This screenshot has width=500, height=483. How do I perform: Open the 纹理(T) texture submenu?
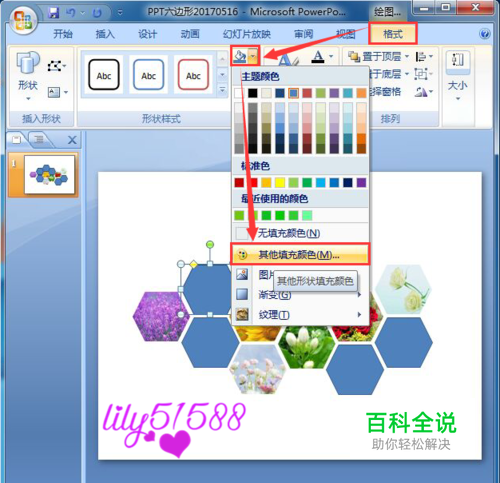pyautogui.click(x=300, y=315)
